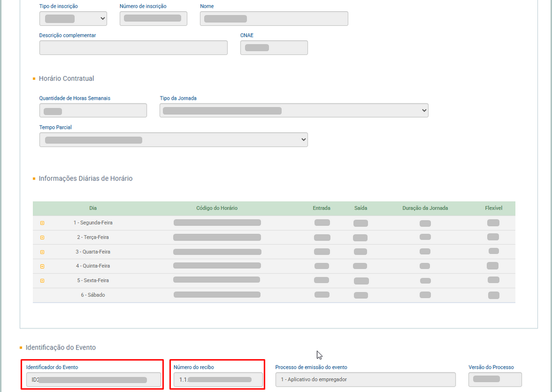Select the Identificador do Evento field
552x392 pixels.
click(93, 380)
